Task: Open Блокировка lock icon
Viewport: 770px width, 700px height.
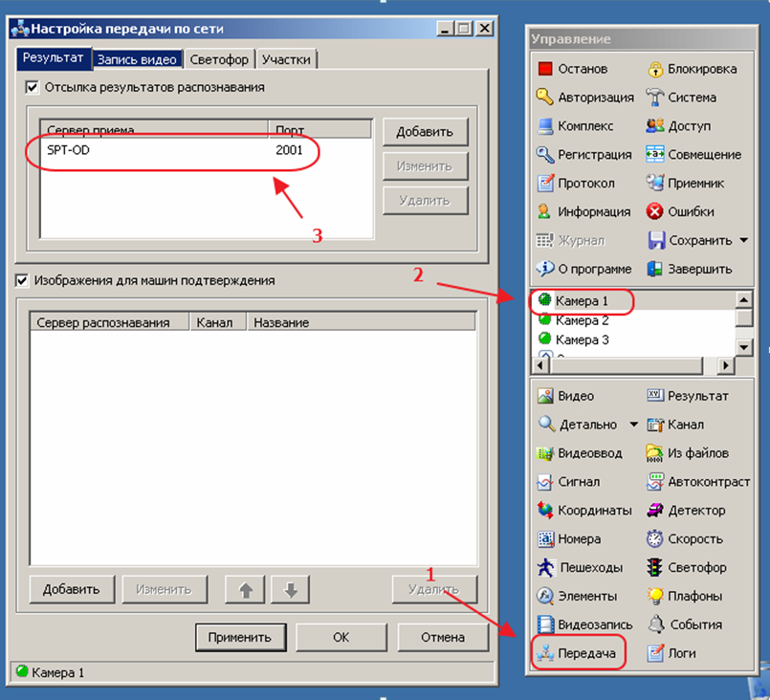Action: pos(655,69)
